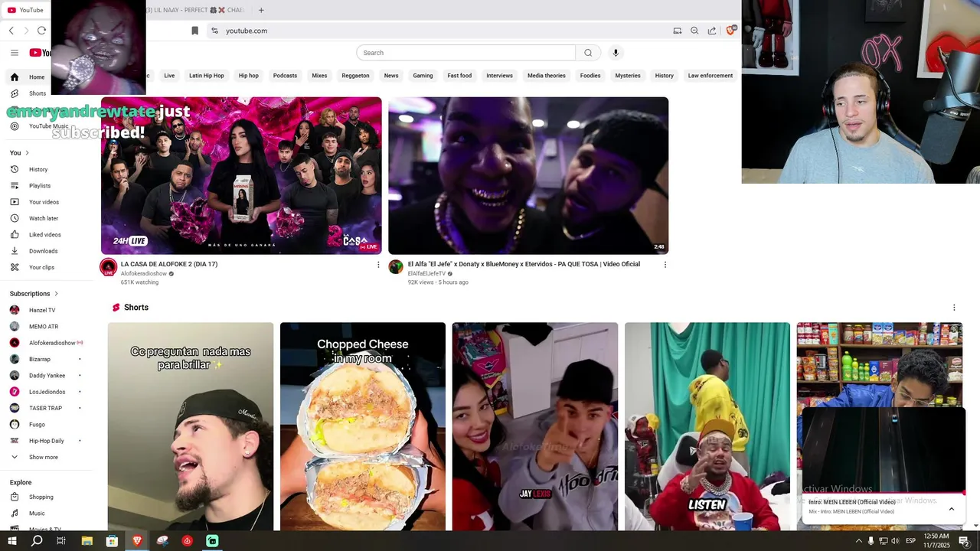Click the install/cast screen icon in the address bar

677,31
